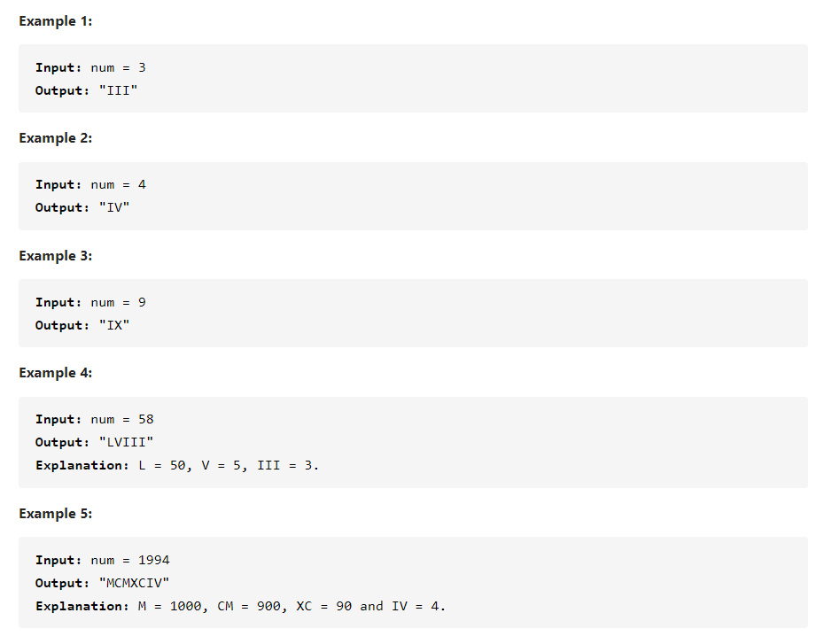The width and height of the screenshot is (832, 644).
Task: Click the output value "III"
Action: [118, 90]
